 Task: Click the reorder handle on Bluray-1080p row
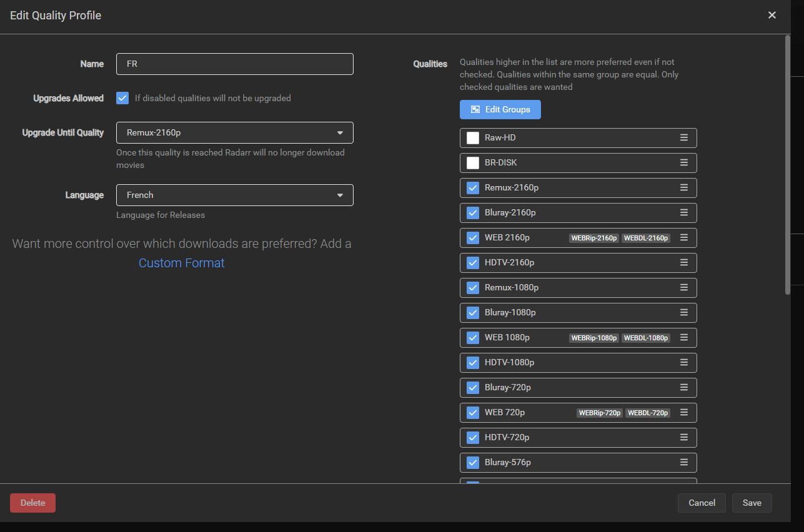click(684, 312)
